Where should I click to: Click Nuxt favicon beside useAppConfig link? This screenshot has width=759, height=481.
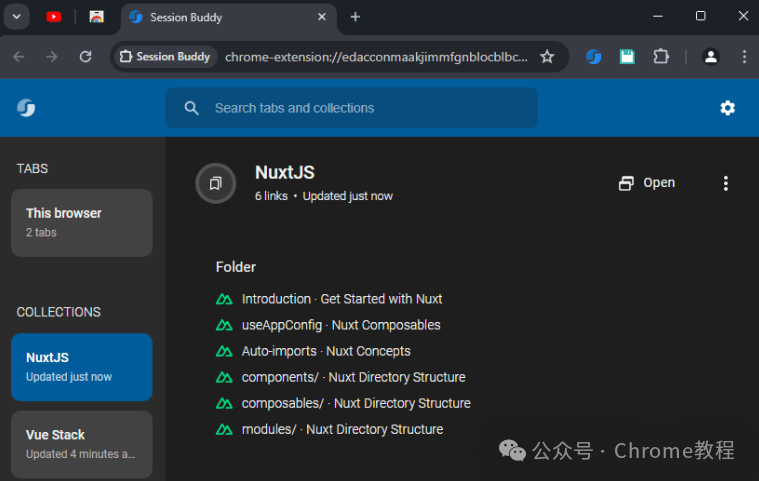pyautogui.click(x=224, y=325)
